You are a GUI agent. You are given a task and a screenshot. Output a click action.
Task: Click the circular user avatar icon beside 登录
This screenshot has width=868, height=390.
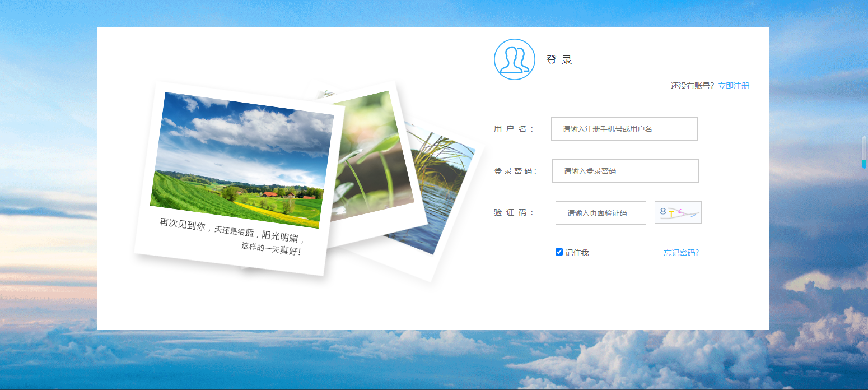[514, 59]
